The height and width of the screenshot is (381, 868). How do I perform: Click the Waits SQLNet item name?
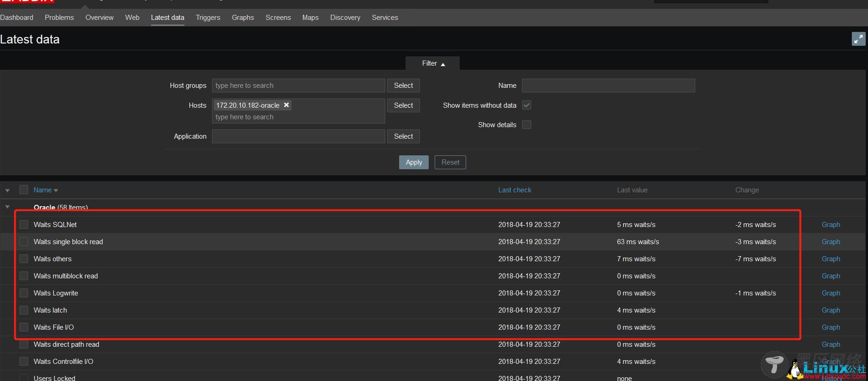(55, 225)
